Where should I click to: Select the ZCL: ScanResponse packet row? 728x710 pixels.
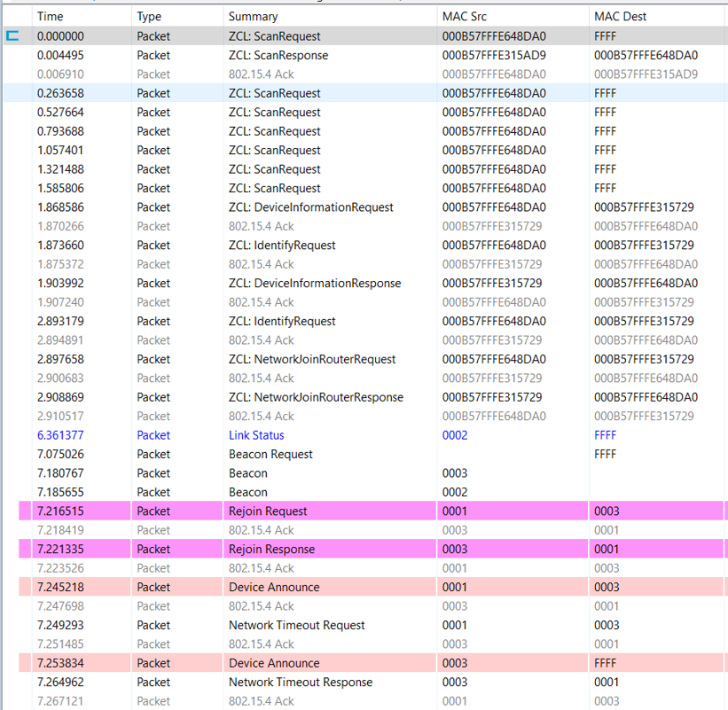click(278, 55)
